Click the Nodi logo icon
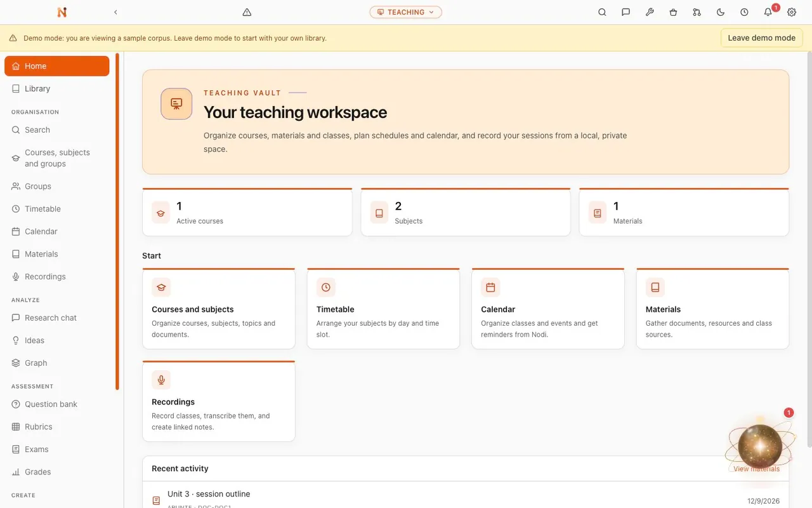 [x=62, y=12]
